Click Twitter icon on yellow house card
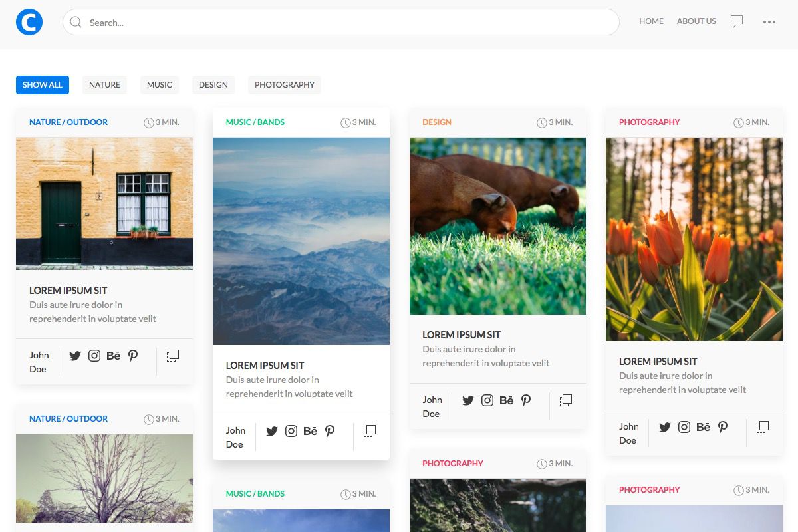Viewport: 798px width, 532px height. click(x=75, y=356)
